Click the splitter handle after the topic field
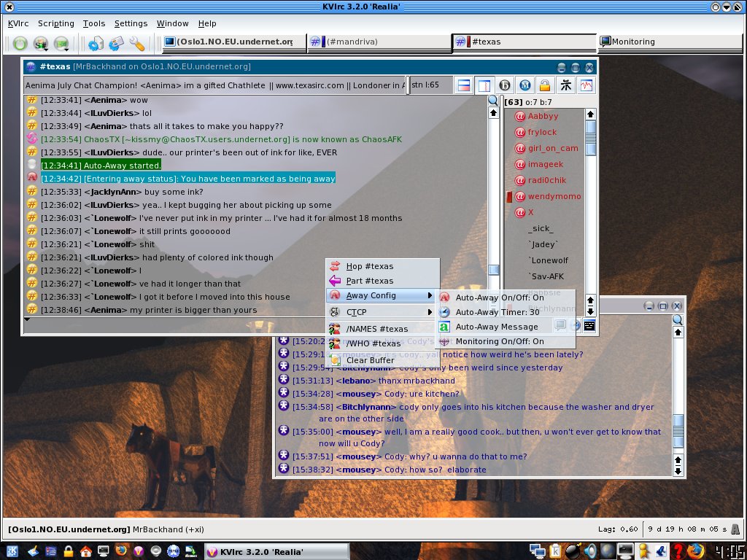 [408, 85]
